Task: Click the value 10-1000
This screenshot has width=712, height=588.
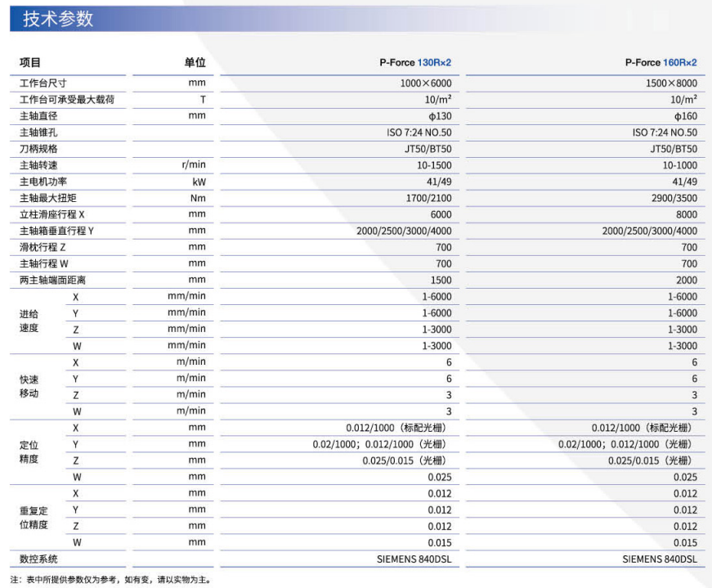Action: pyautogui.click(x=680, y=165)
